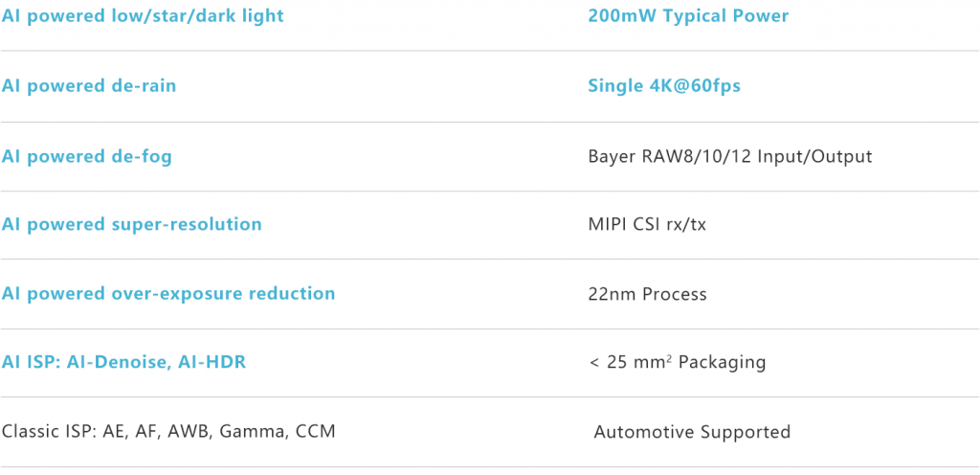Open the 'AI powered super-resolution' item
This screenshot has height=475, width=980.
click(131, 224)
